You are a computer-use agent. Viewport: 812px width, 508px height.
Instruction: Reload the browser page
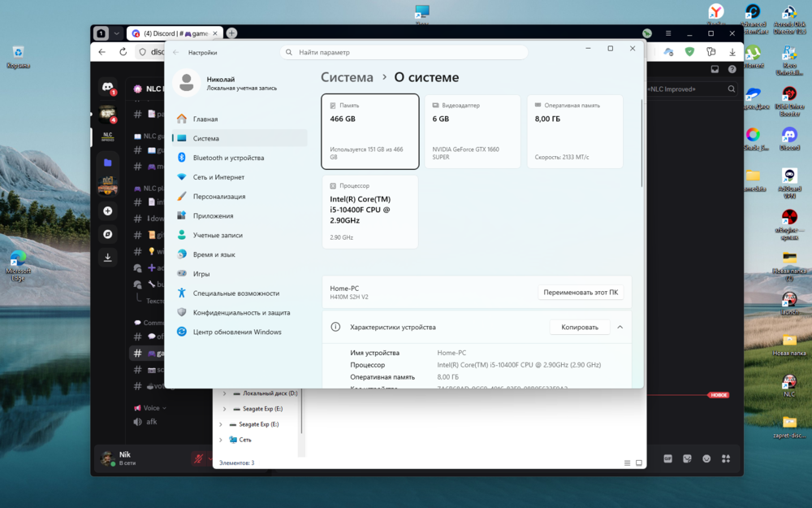[x=123, y=52]
